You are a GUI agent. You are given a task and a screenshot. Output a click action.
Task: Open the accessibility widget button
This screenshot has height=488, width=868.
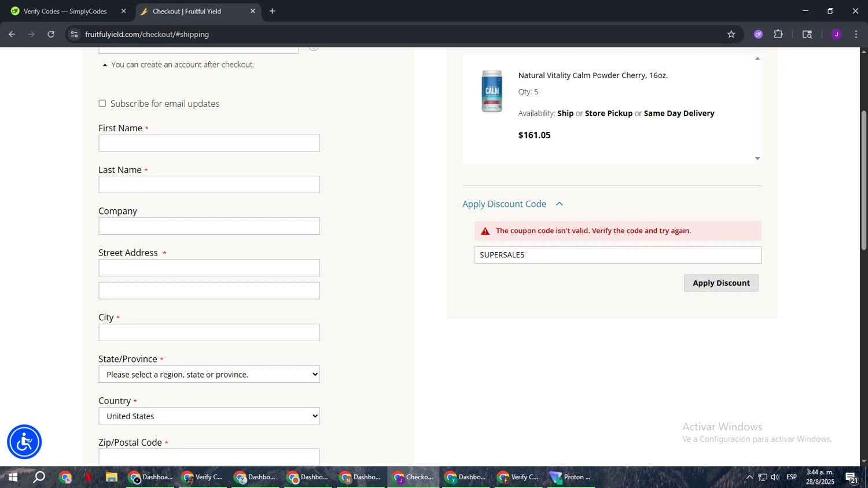pyautogui.click(x=24, y=442)
